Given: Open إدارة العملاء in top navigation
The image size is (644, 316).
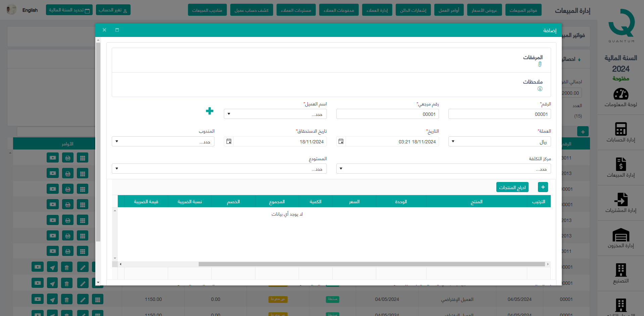Looking at the screenshot, I should tap(377, 10).
